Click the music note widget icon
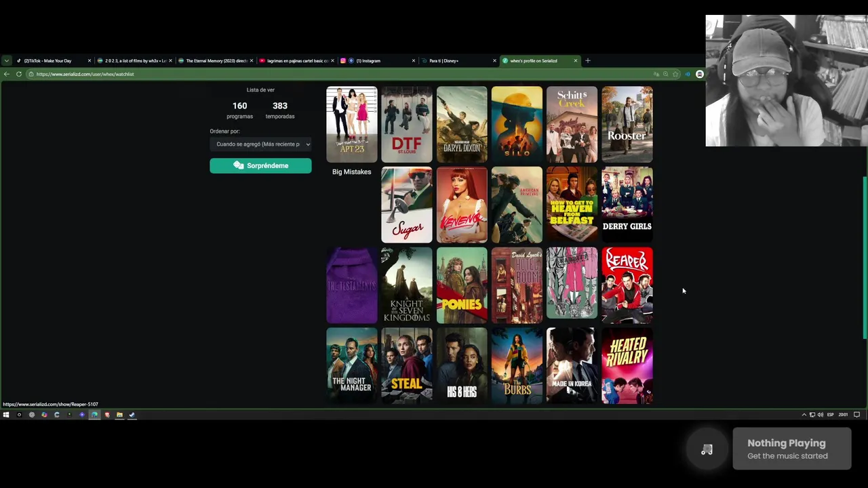The width and height of the screenshot is (868, 488). pyautogui.click(x=707, y=450)
